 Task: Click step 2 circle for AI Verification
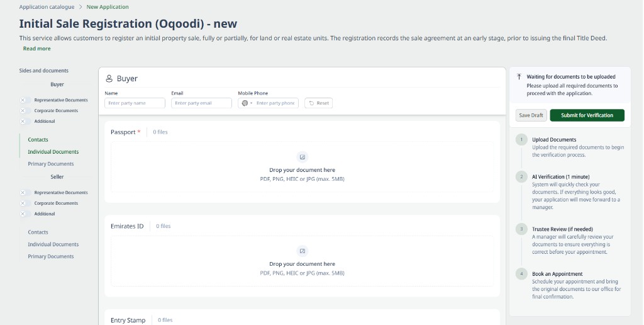tap(521, 177)
